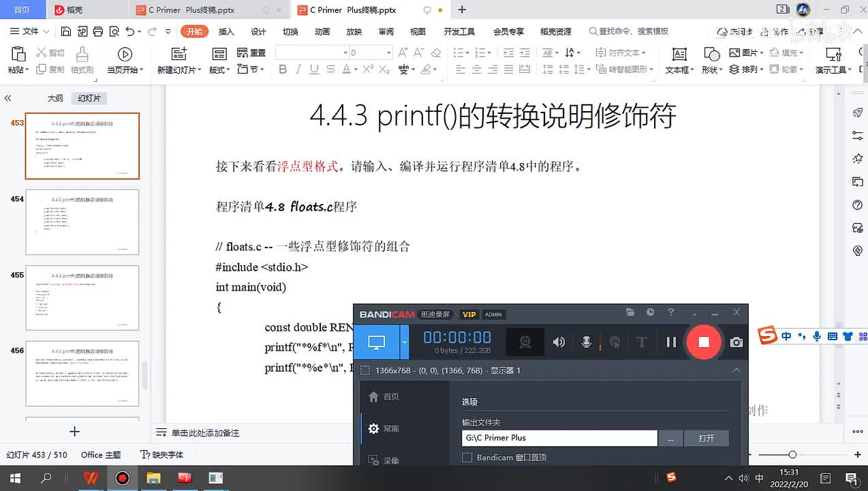Screen dimensions: 868x491
Task: Click the Format painter brush icon
Action: (x=82, y=55)
